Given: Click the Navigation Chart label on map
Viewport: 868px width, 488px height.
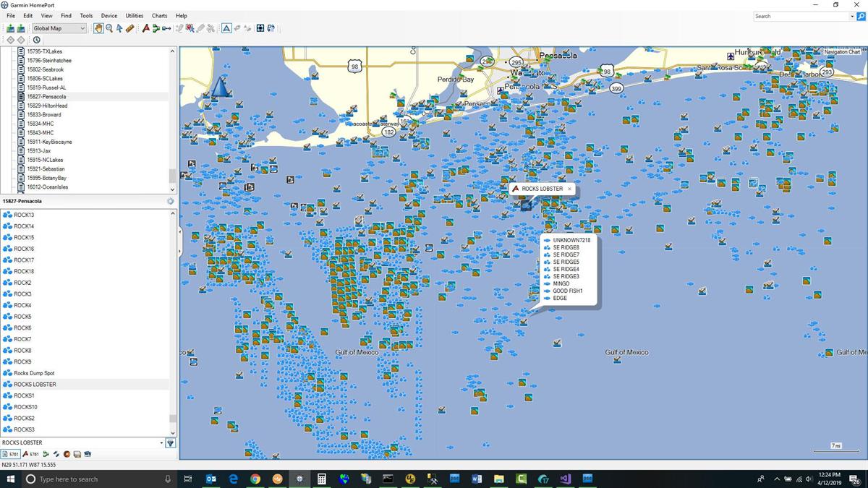Looking at the screenshot, I should (842, 52).
